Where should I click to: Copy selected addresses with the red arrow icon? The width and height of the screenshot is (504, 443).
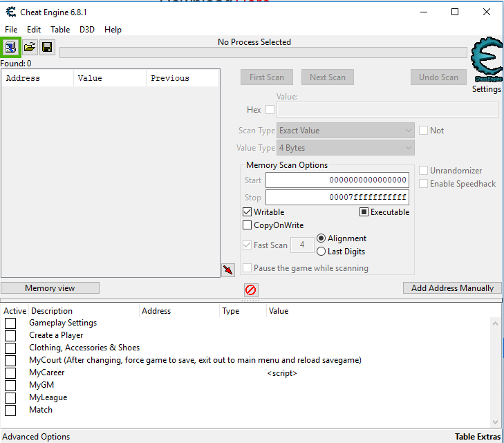tap(228, 270)
